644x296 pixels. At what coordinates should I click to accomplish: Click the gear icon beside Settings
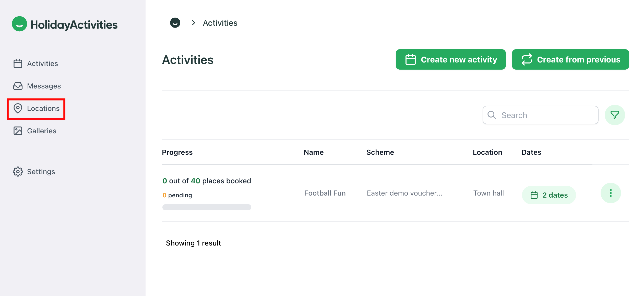point(18,172)
